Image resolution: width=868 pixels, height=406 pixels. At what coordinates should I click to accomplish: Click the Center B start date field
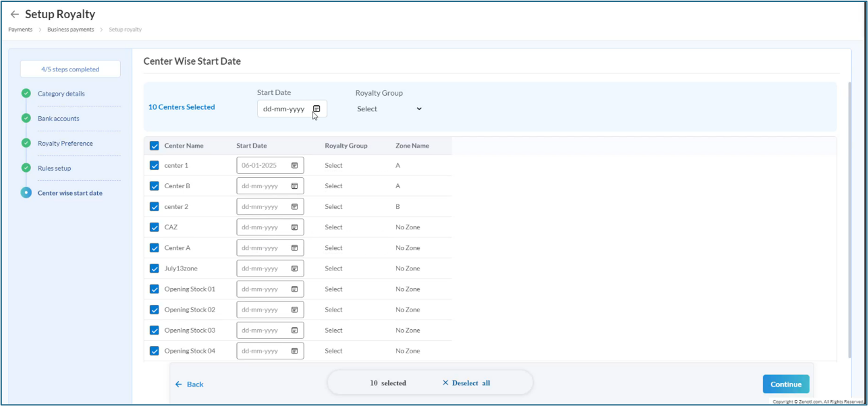270,186
